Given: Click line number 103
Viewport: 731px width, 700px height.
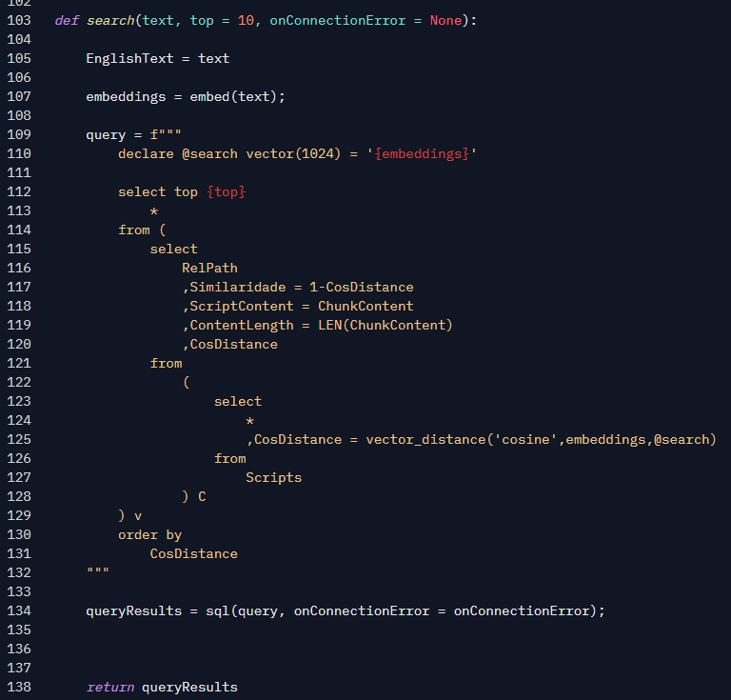Looking at the screenshot, I should coord(19,21).
